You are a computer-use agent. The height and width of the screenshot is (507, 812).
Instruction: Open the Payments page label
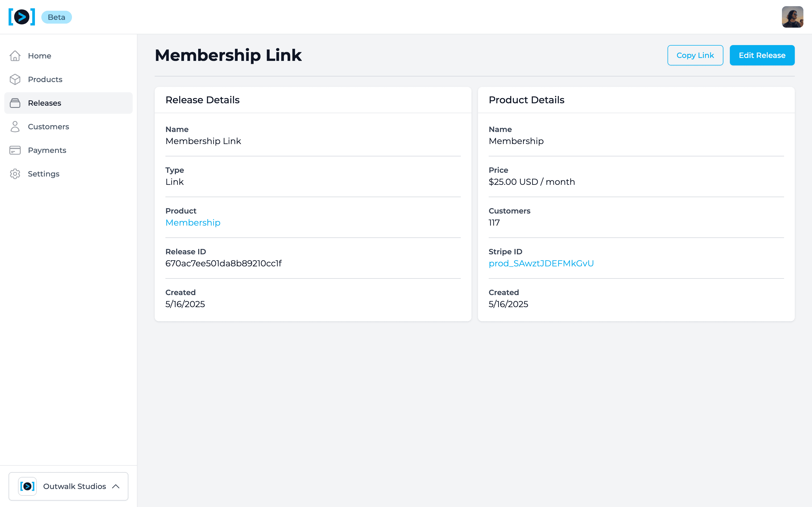pos(47,150)
